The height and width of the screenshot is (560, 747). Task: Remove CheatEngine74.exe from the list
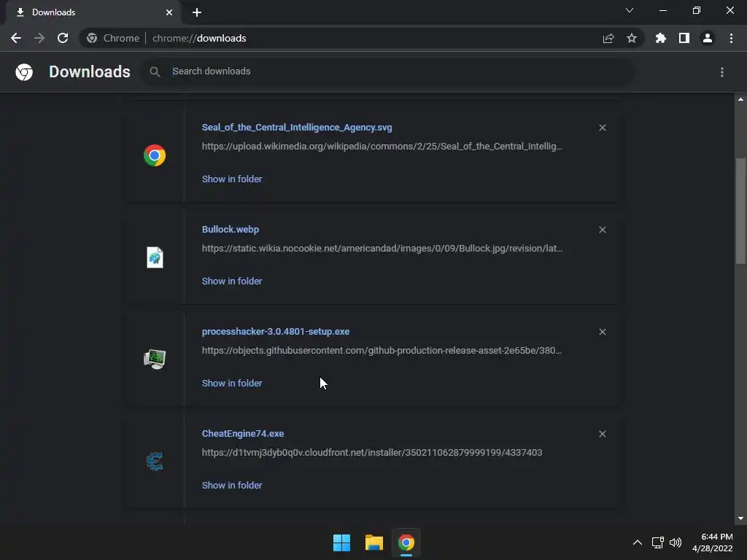(603, 434)
